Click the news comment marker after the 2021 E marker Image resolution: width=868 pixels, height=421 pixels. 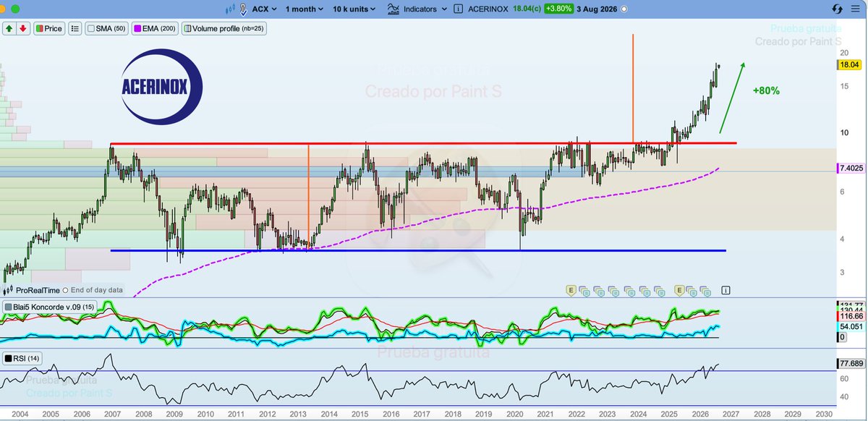coord(584,290)
